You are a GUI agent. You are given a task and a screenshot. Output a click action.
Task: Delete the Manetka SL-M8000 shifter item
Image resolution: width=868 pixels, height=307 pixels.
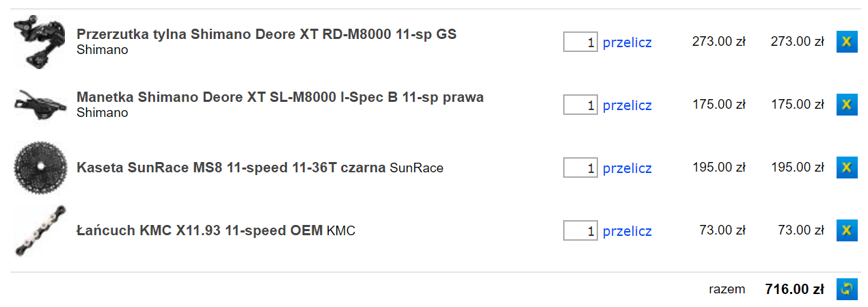coord(847,105)
